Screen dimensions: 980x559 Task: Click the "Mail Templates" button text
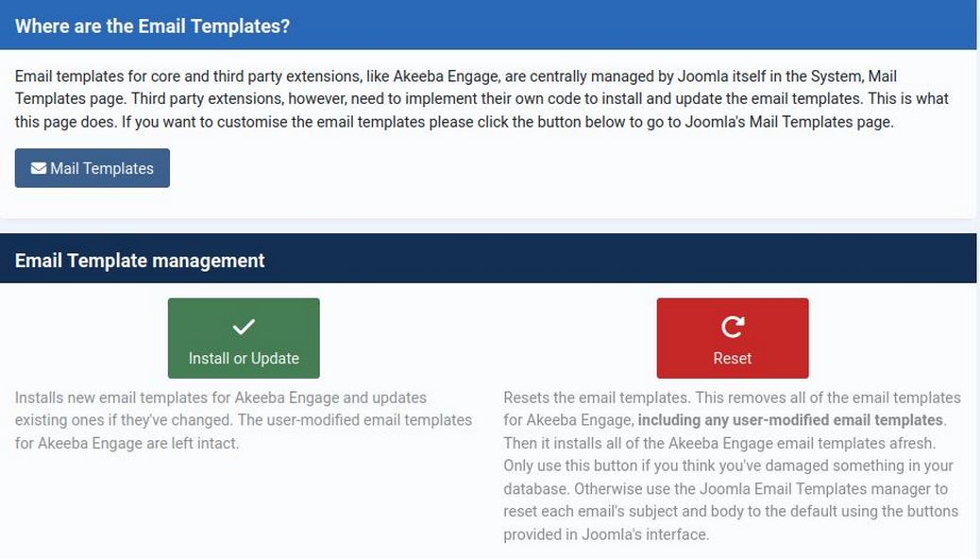pos(102,168)
